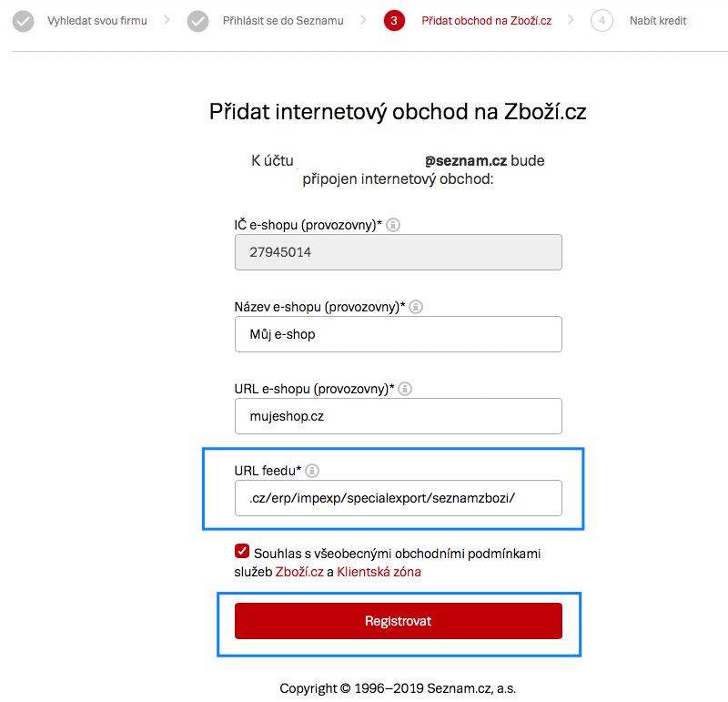The image size is (728, 702).
Task: Select the Přidat obchod na Zboží.cz step
Action: click(486, 20)
